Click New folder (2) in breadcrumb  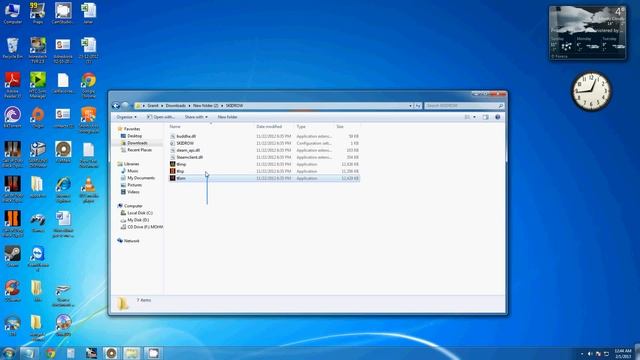pyautogui.click(x=206, y=106)
